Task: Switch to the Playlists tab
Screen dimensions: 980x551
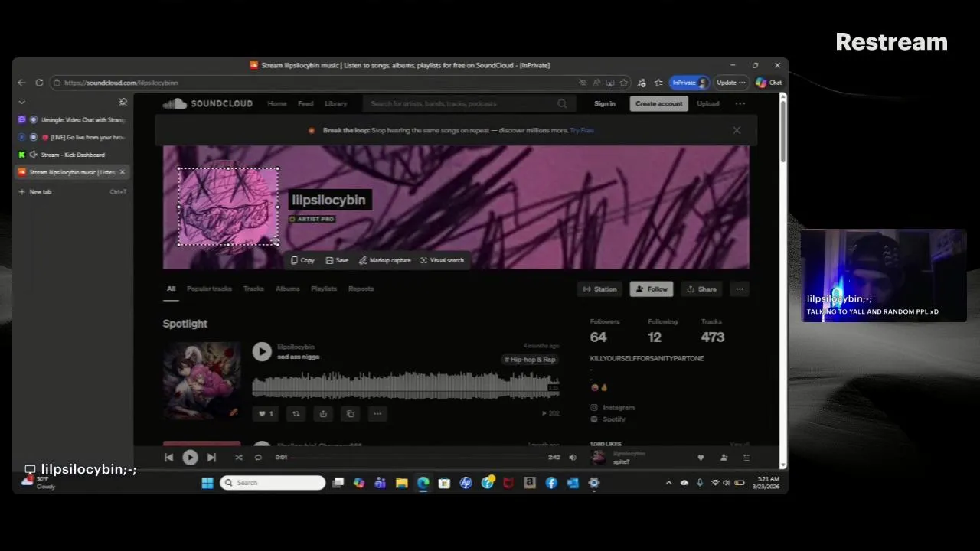Action: [324, 289]
